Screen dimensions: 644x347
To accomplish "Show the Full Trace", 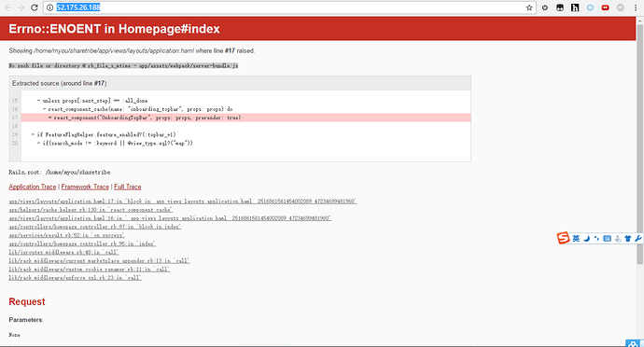I will click(x=127, y=187).
